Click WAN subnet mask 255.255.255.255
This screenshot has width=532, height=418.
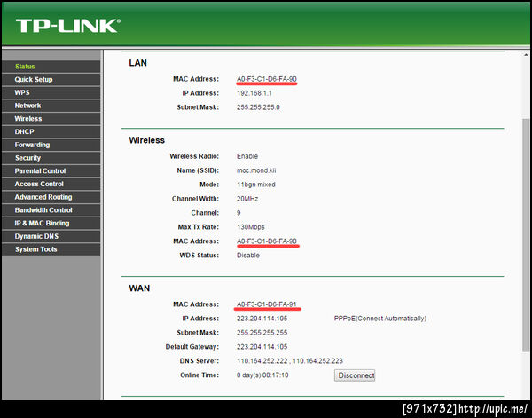(262, 333)
